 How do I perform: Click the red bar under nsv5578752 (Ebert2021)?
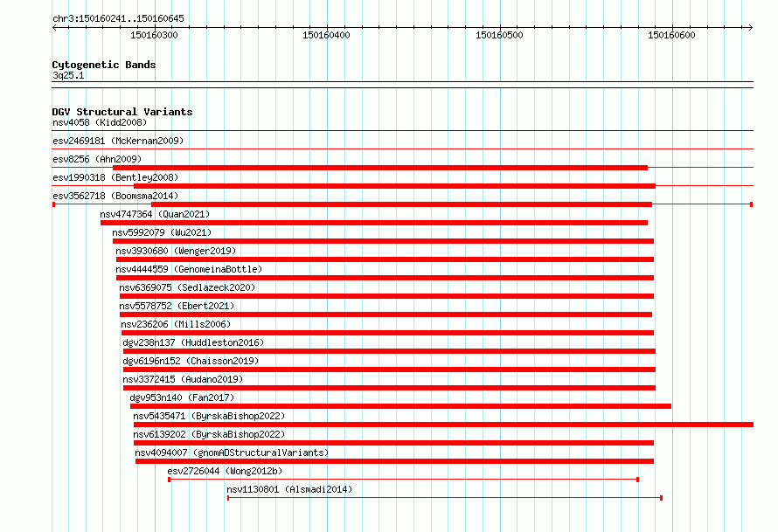pyautogui.click(x=386, y=314)
